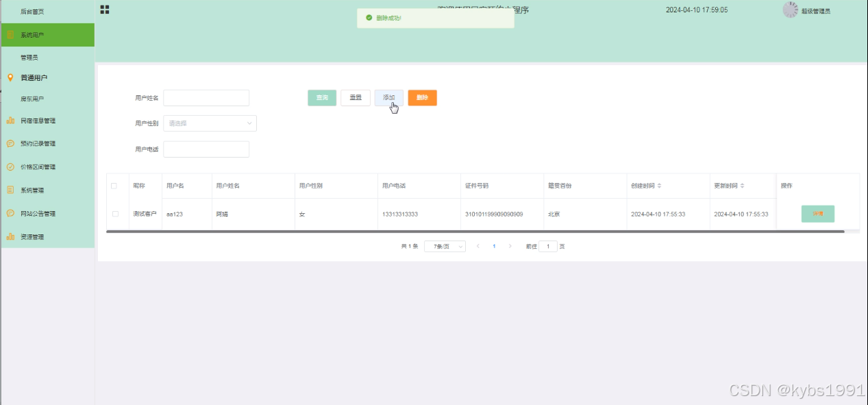
Task: Click page number 1 in pagination
Action: click(x=494, y=246)
